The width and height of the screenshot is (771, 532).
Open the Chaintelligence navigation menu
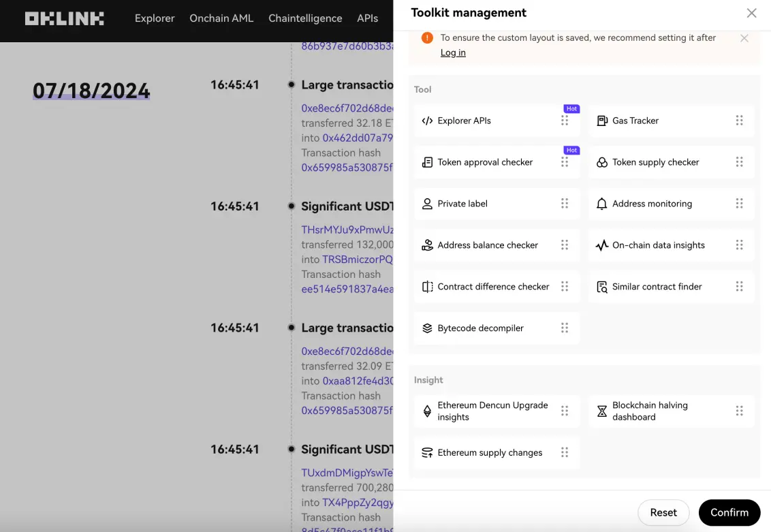(305, 18)
